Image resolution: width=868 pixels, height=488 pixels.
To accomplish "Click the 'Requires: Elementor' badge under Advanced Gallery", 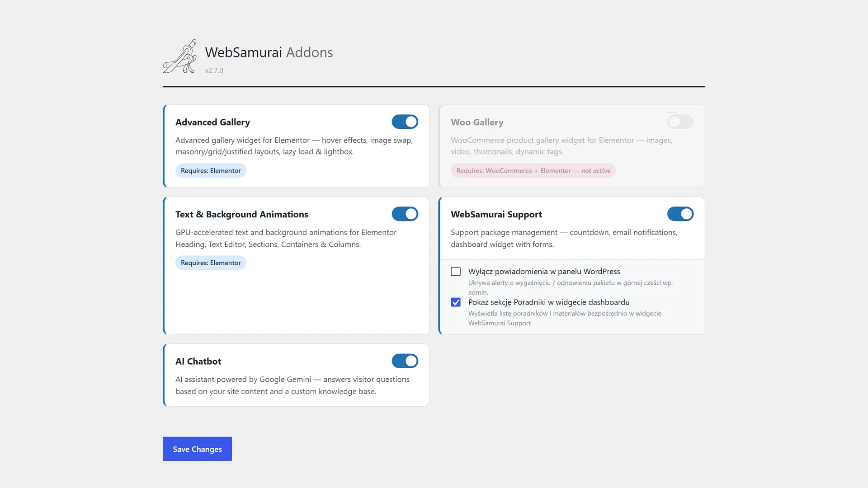I will point(211,170).
